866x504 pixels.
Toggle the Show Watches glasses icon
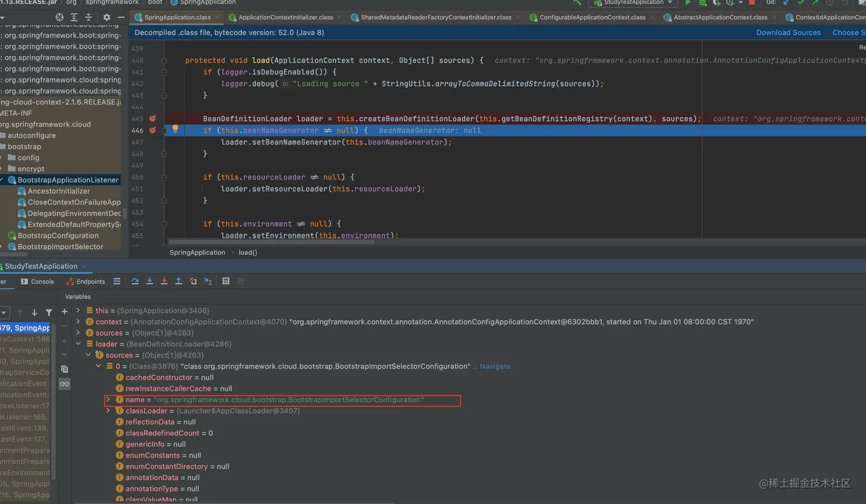[x=65, y=384]
